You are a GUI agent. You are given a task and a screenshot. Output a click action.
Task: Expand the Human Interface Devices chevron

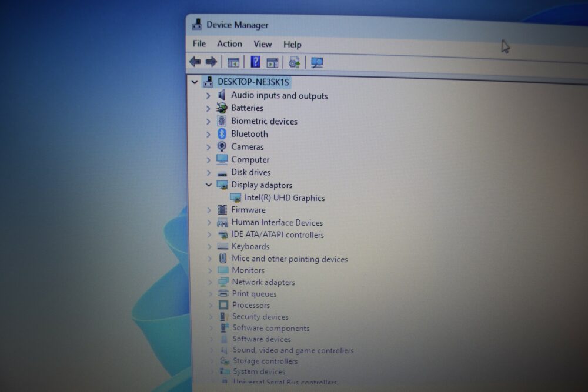click(209, 223)
